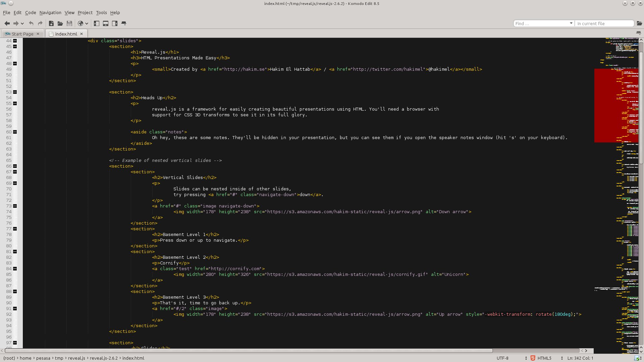Collapse fold marker on line 44
This screenshot has width=644, height=362.
(15, 41)
